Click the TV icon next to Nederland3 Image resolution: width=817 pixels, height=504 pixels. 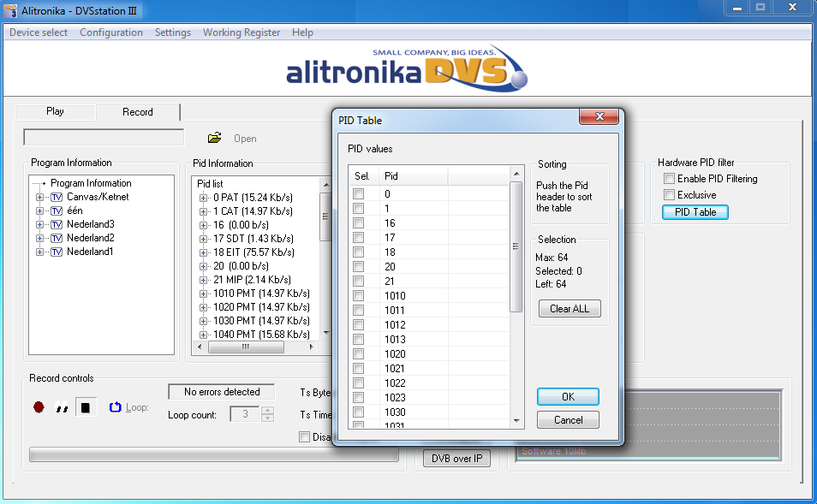point(57,224)
